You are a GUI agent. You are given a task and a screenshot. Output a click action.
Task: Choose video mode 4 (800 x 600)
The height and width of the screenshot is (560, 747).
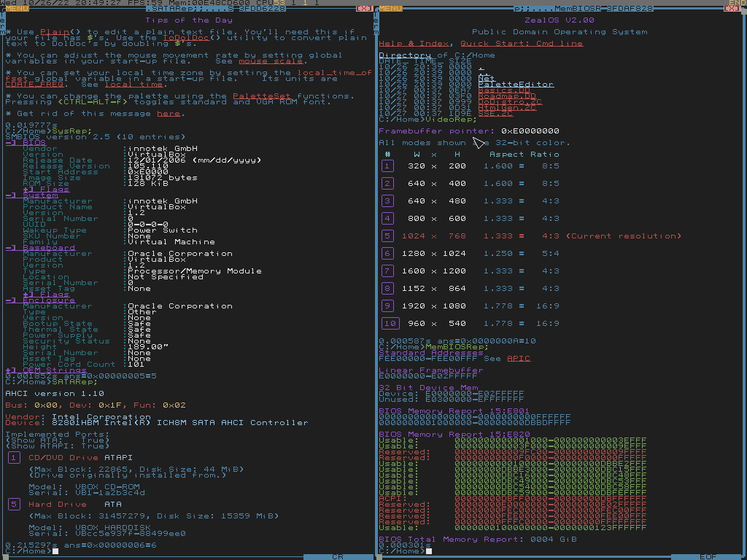click(387, 219)
